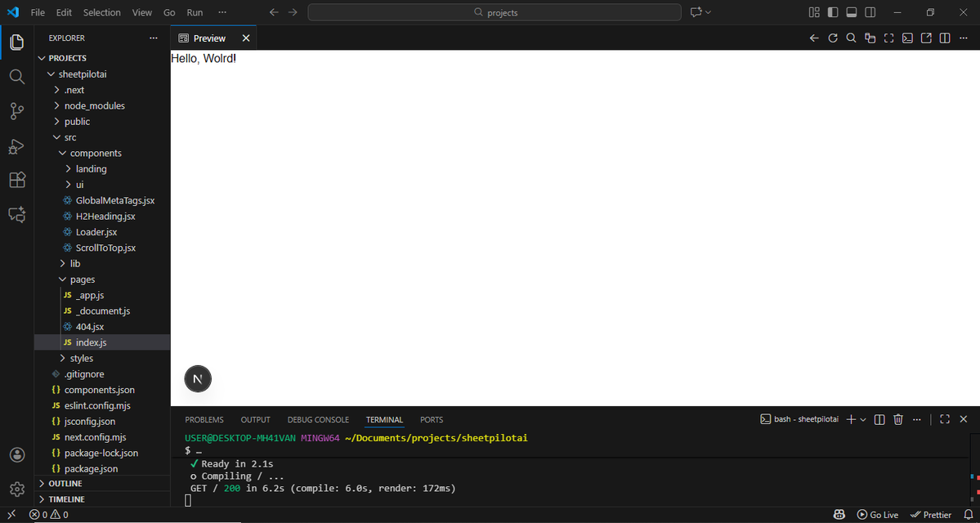
Task: Split the preview editor to the right
Action: [x=945, y=38]
